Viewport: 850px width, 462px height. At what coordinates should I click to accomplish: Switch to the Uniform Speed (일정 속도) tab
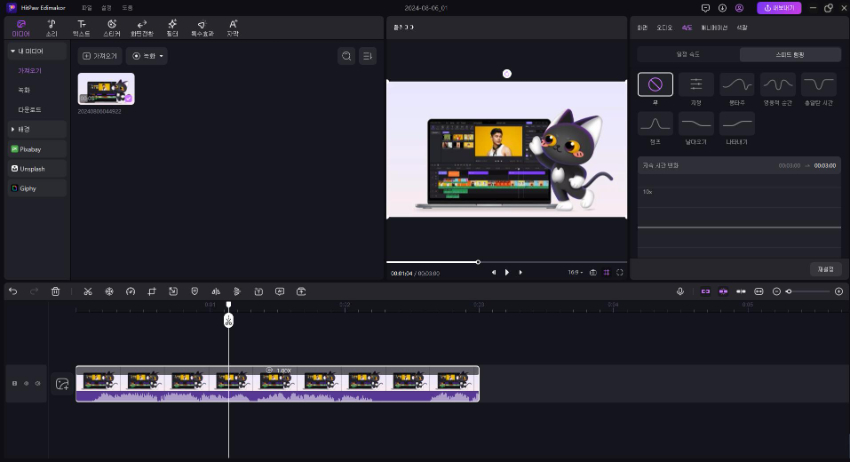(x=688, y=54)
